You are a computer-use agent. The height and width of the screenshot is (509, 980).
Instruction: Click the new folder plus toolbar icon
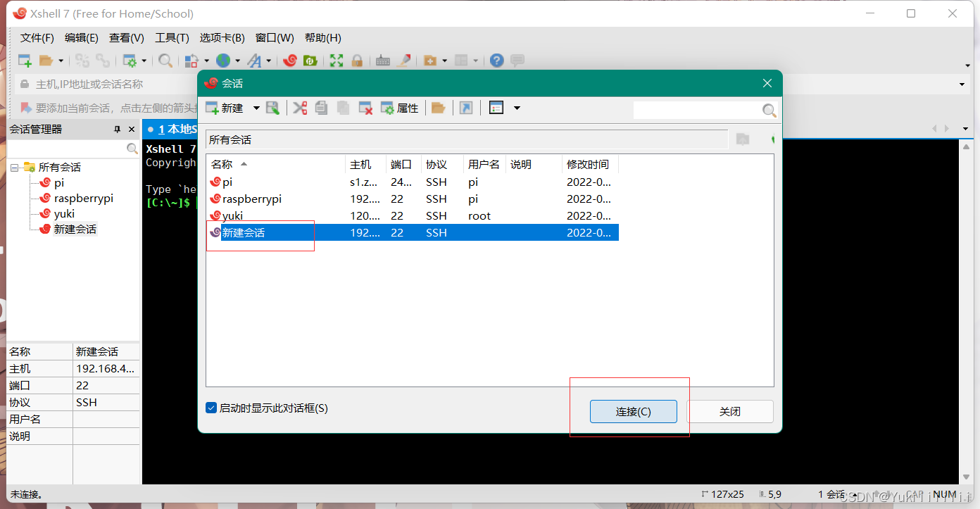(430, 61)
